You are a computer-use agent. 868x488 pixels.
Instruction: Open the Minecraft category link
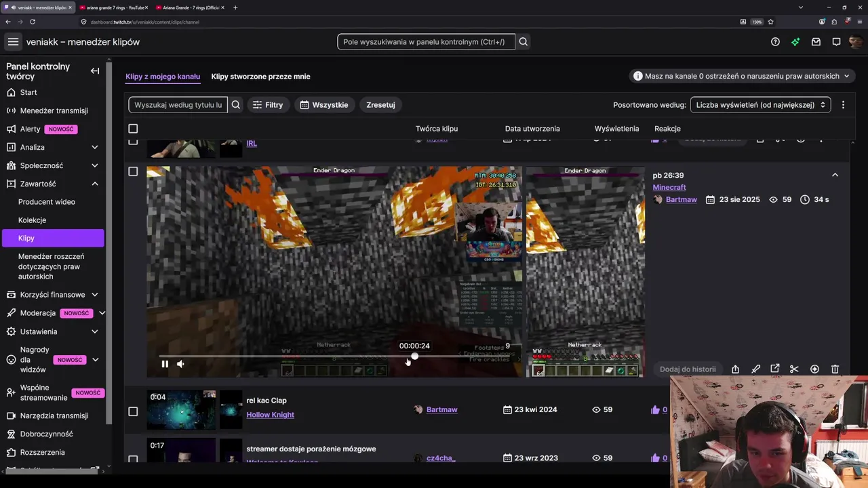click(x=669, y=187)
